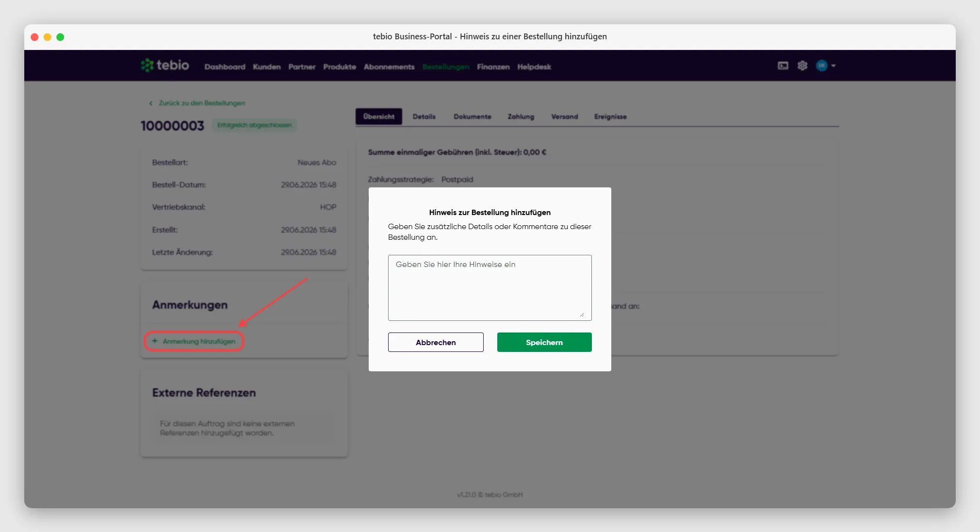Click the tebio logo
Image resolution: width=980 pixels, height=532 pixels.
[165, 65]
